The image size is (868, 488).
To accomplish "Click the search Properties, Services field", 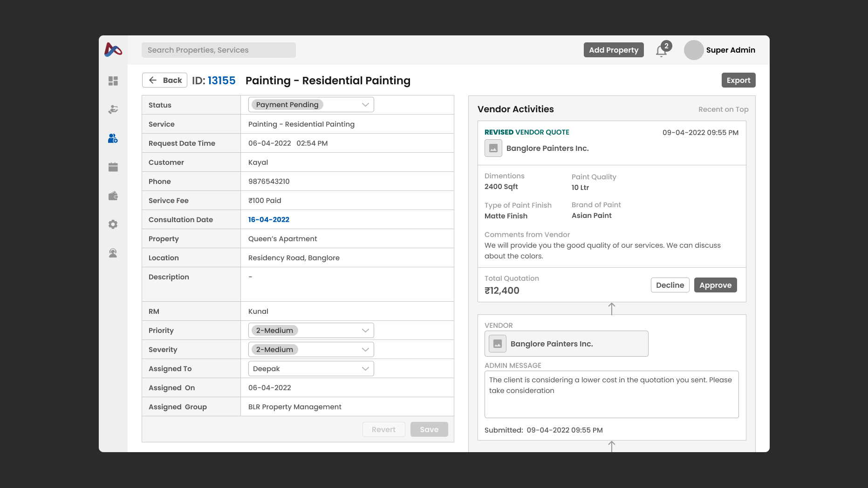I will click(x=218, y=50).
